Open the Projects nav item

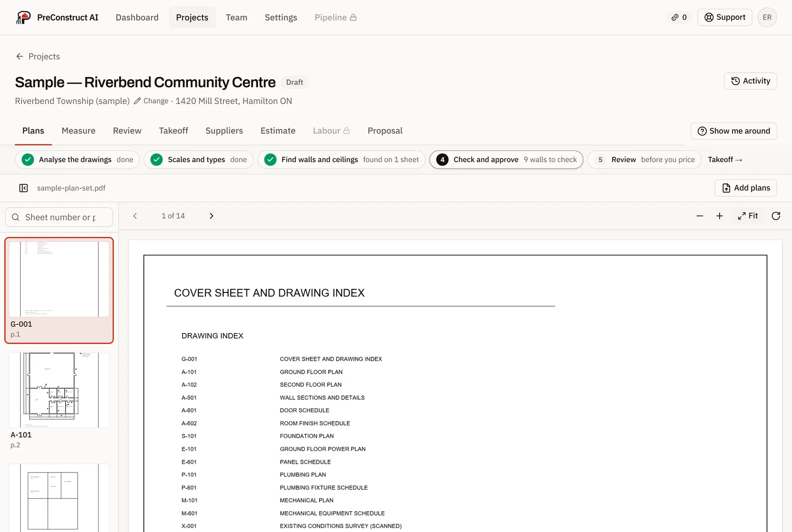[192, 17]
